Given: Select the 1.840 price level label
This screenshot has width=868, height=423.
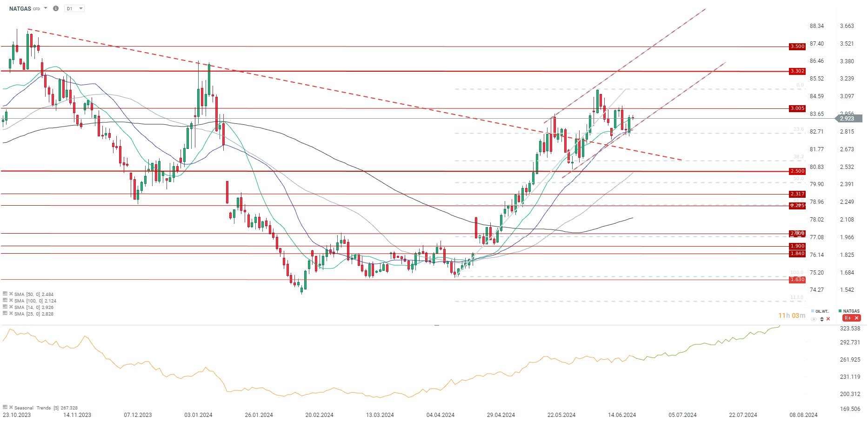Looking at the screenshot, I should tap(797, 254).
